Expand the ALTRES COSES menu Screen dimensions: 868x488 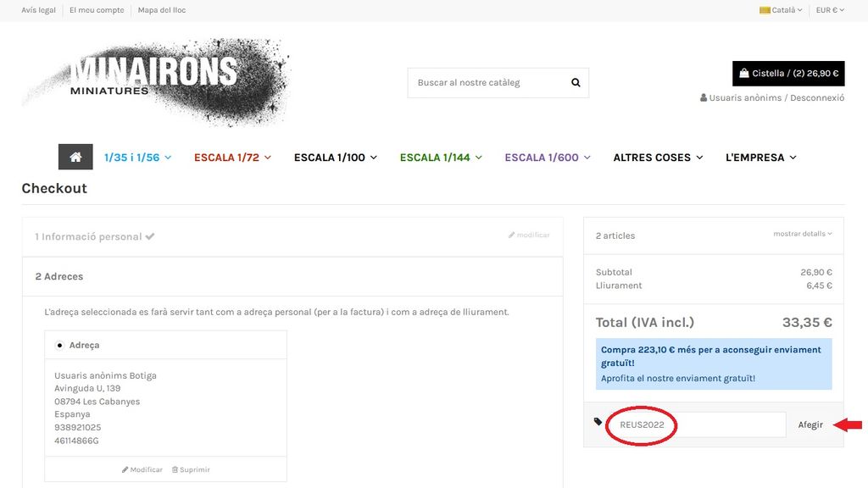[658, 157]
